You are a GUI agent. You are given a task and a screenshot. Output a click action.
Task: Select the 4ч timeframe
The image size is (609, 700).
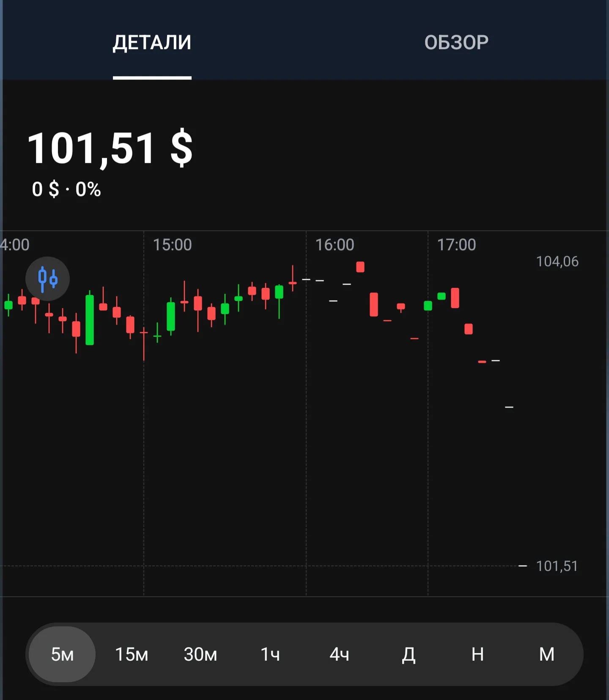tap(339, 654)
